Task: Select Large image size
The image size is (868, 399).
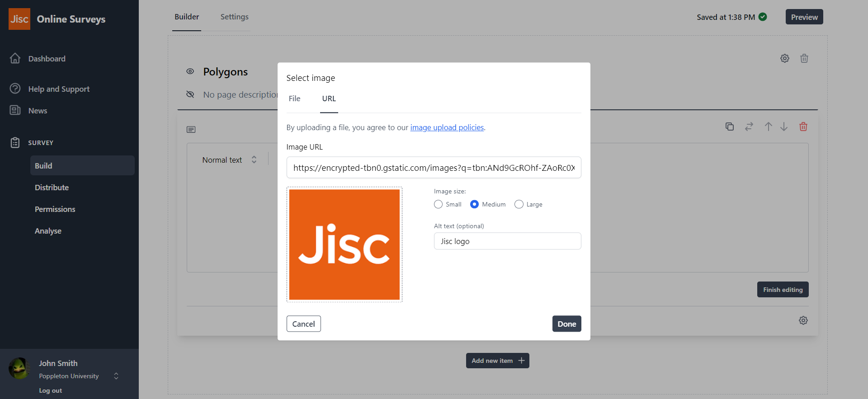Action: coord(519,204)
